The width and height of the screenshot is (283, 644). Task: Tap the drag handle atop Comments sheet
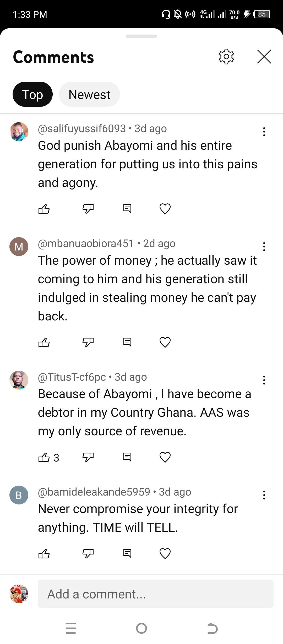pos(141,36)
